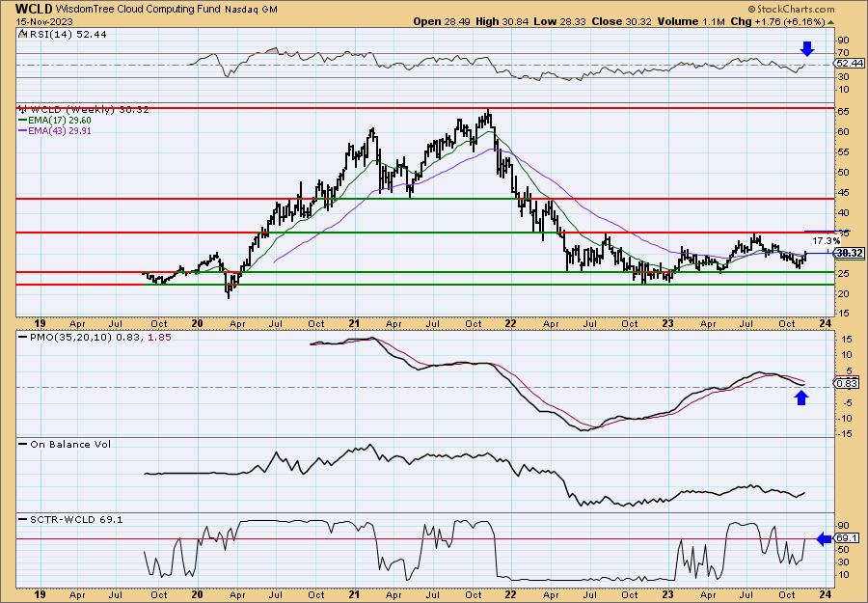Viewport: 868px width, 603px height.
Task: Click the RSI(14) 52.44 indicator label
Action: click(67, 34)
